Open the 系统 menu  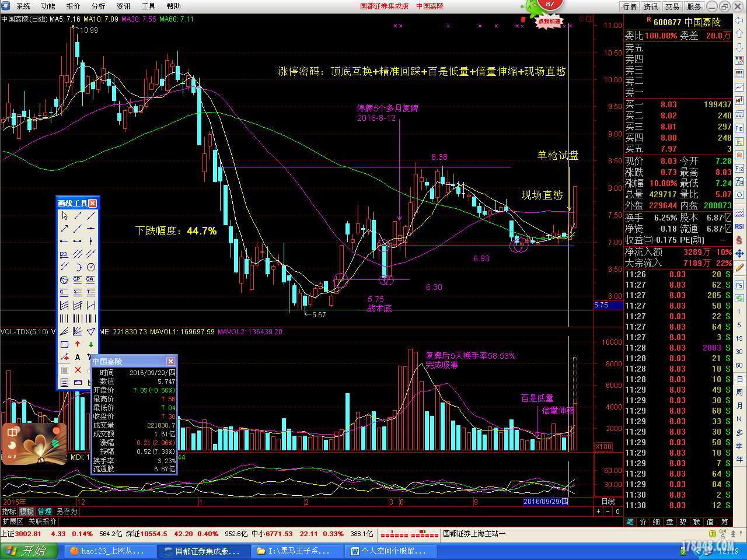[x=23, y=6]
